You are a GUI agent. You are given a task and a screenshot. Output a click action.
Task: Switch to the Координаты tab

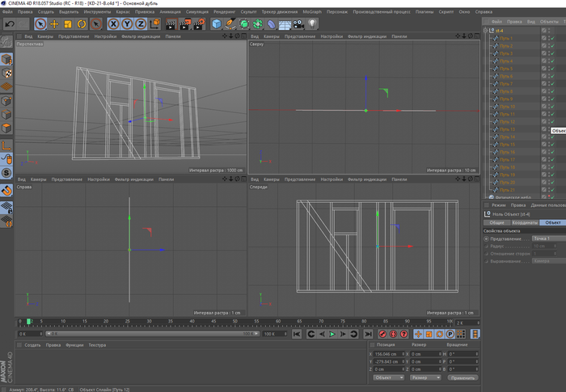pyautogui.click(x=526, y=222)
